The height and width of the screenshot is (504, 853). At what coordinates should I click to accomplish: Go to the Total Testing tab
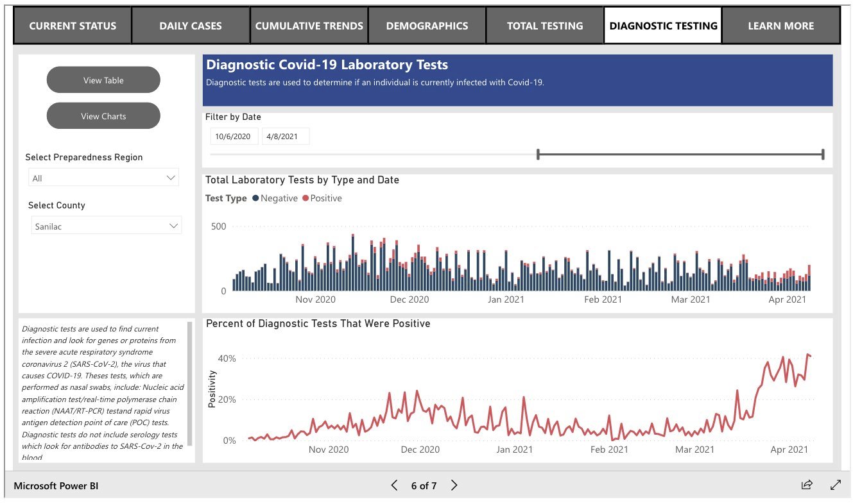point(545,26)
